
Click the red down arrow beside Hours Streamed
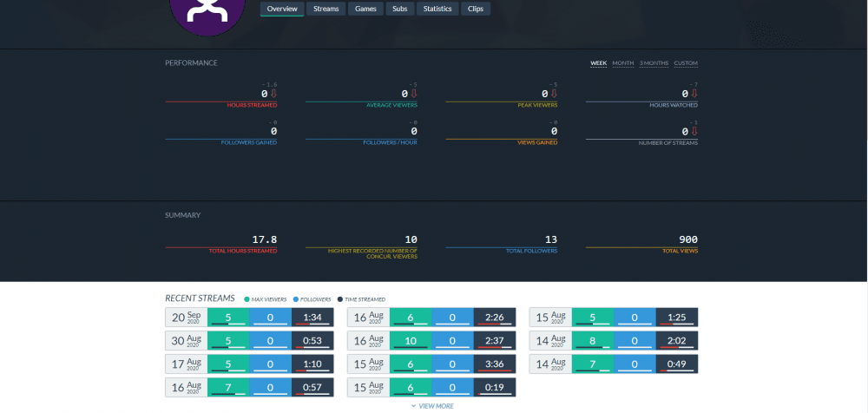tap(273, 94)
